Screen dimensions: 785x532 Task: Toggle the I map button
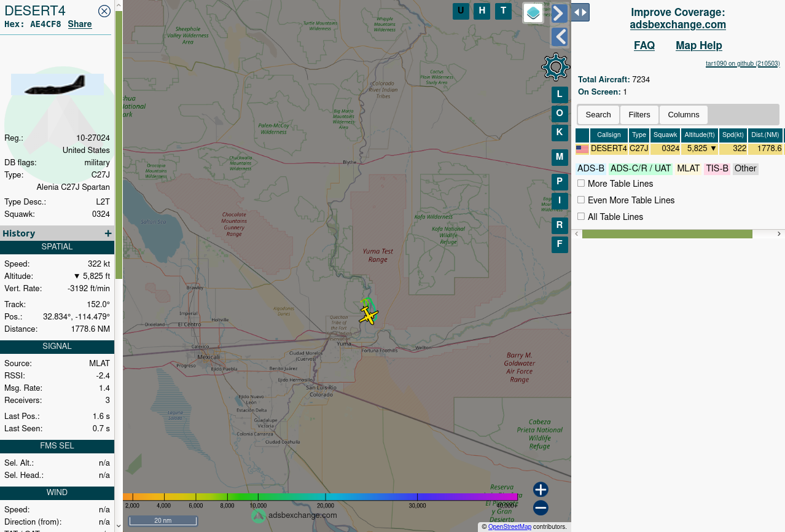point(560,201)
